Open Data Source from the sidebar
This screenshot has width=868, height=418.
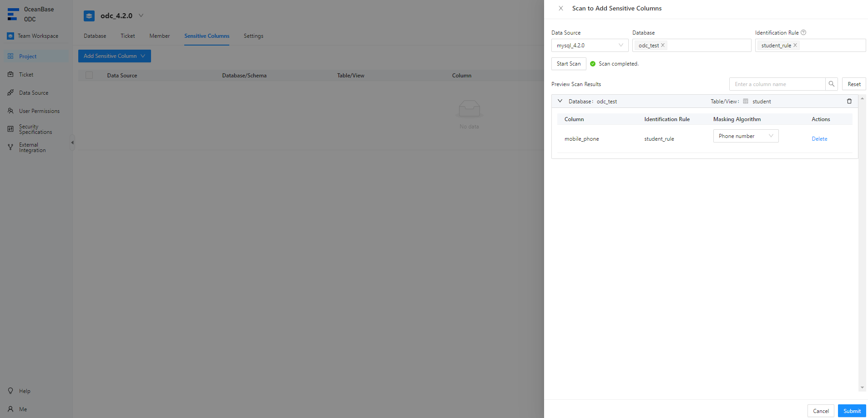coord(33,93)
